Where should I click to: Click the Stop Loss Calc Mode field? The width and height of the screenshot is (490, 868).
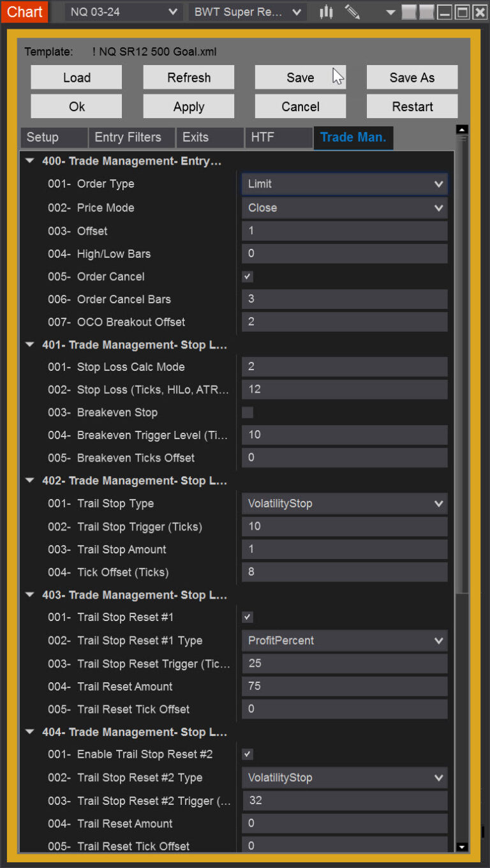click(x=344, y=367)
